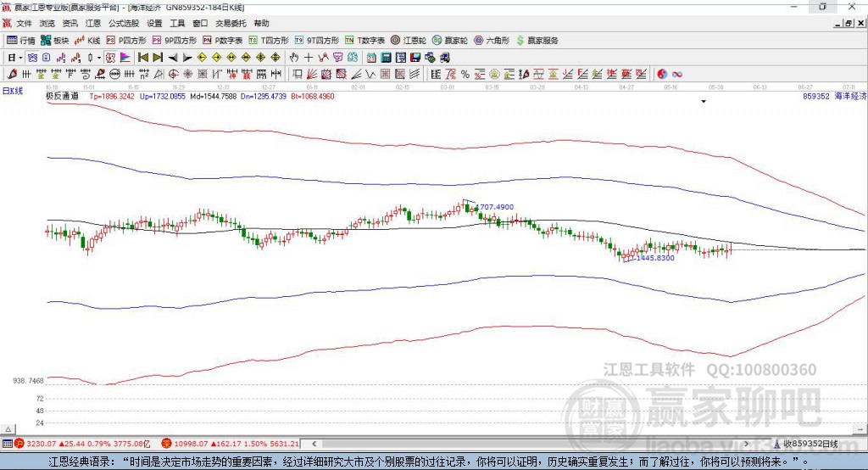
Task: Expand the candlestick style dropdown arrow
Action: 99,58
